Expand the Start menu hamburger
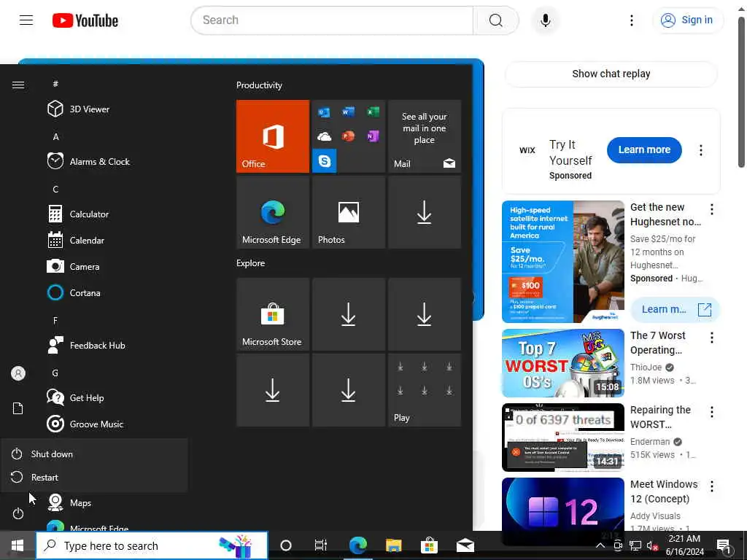The height and width of the screenshot is (560, 747). coord(18,85)
